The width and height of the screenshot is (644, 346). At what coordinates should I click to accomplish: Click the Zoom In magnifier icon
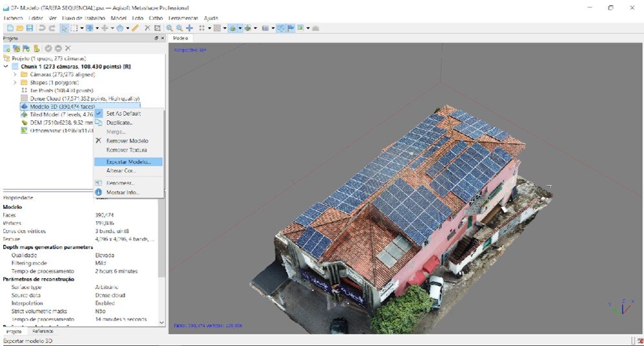pyautogui.click(x=169, y=28)
